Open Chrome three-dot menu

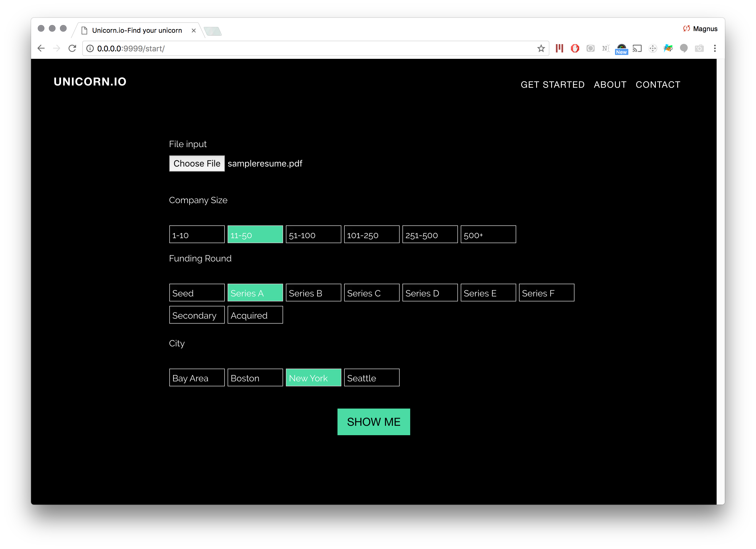coord(715,49)
